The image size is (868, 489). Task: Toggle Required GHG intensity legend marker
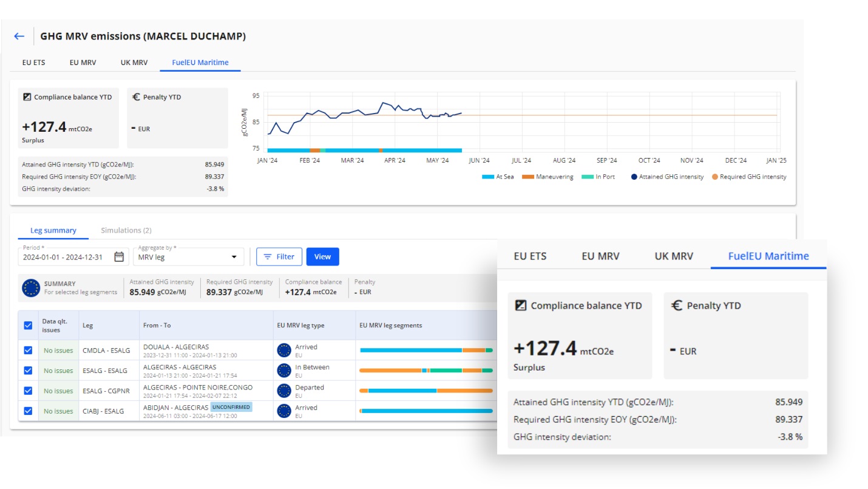715,177
